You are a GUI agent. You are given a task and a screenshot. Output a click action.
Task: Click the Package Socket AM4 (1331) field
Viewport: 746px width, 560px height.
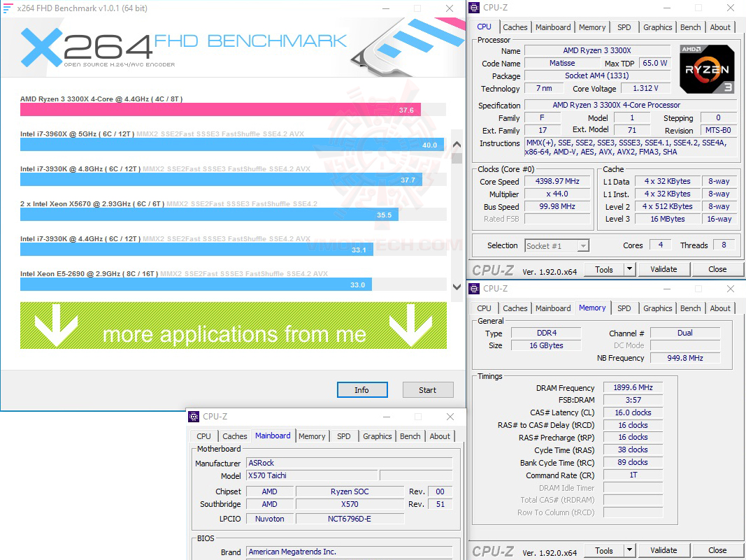[597, 76]
